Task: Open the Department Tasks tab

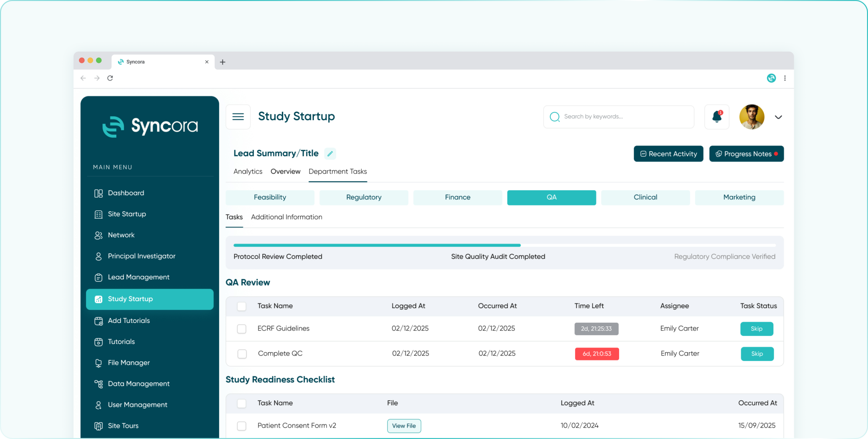Action: point(338,171)
